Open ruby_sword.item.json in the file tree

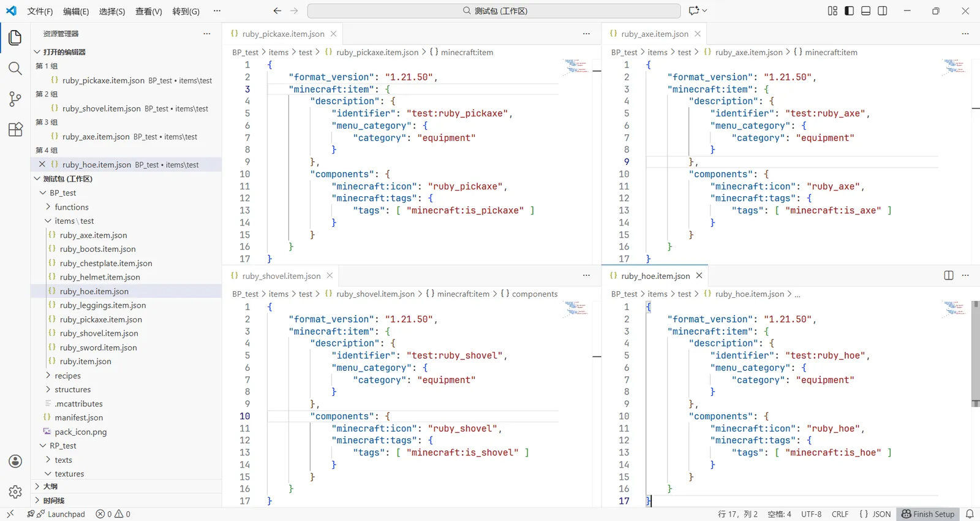click(x=98, y=348)
